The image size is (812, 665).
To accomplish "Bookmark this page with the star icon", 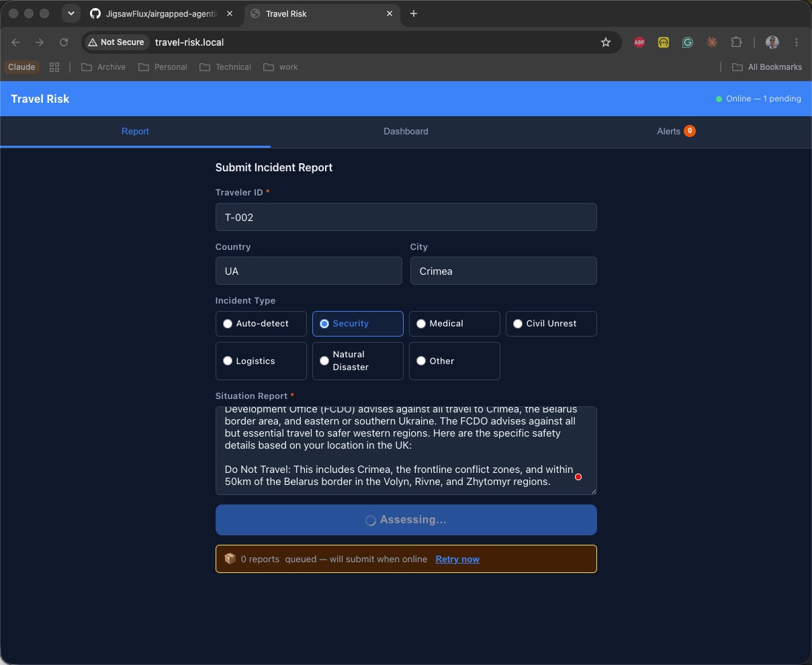I will pos(606,42).
